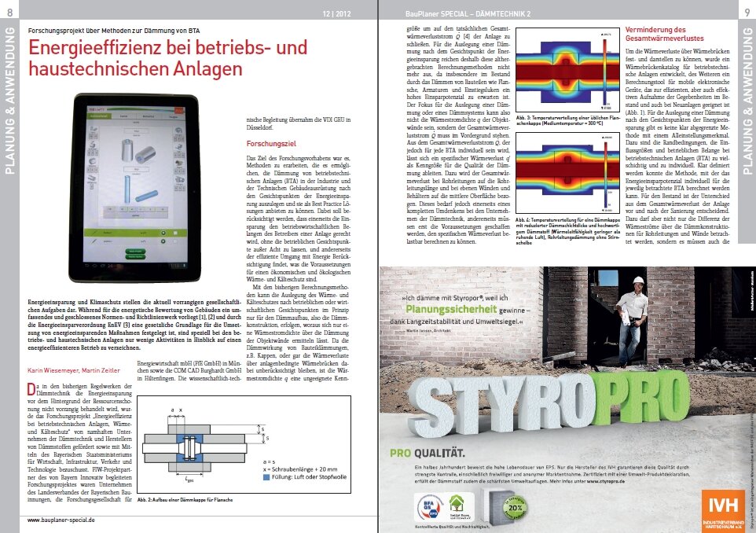756x533 pixels.
Task: Click the green 20% badge on foam block
Action: coord(515,507)
